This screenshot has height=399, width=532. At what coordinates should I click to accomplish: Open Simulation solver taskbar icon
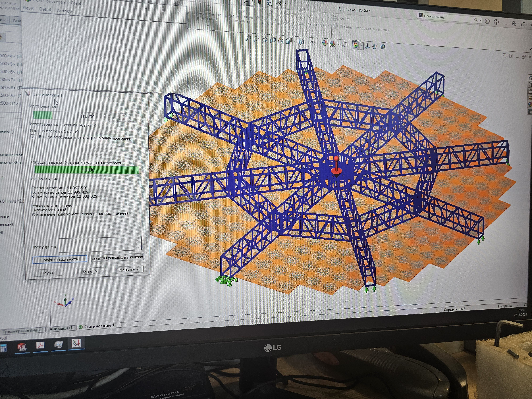pyautogui.click(x=76, y=343)
